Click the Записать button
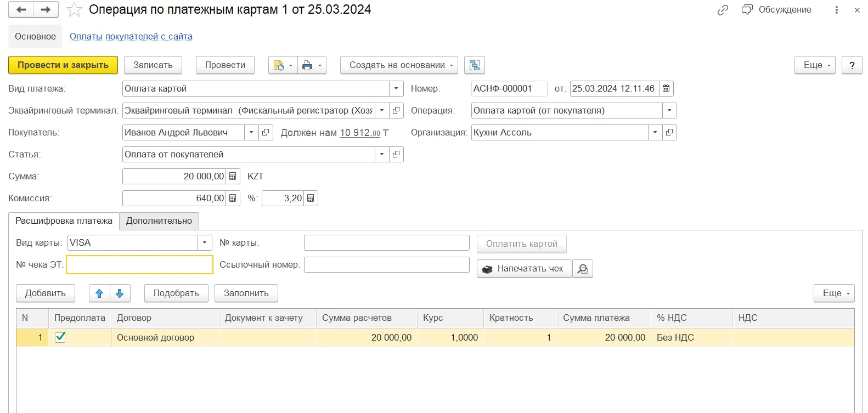 pos(153,65)
